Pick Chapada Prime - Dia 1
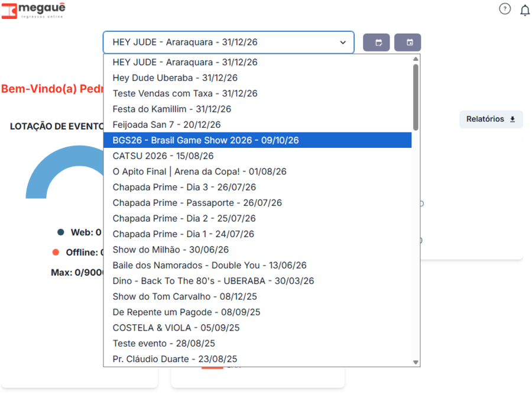The height and width of the screenshot is (414, 532). [258, 234]
